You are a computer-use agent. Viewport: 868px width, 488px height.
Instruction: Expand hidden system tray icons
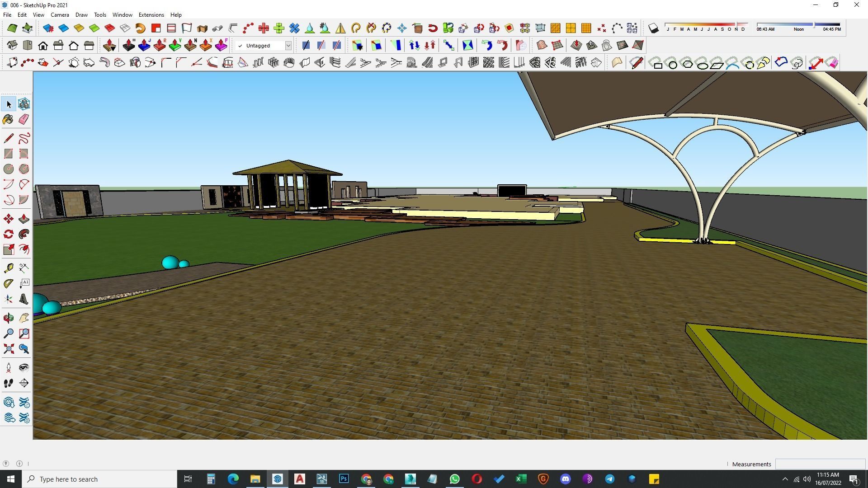click(785, 479)
